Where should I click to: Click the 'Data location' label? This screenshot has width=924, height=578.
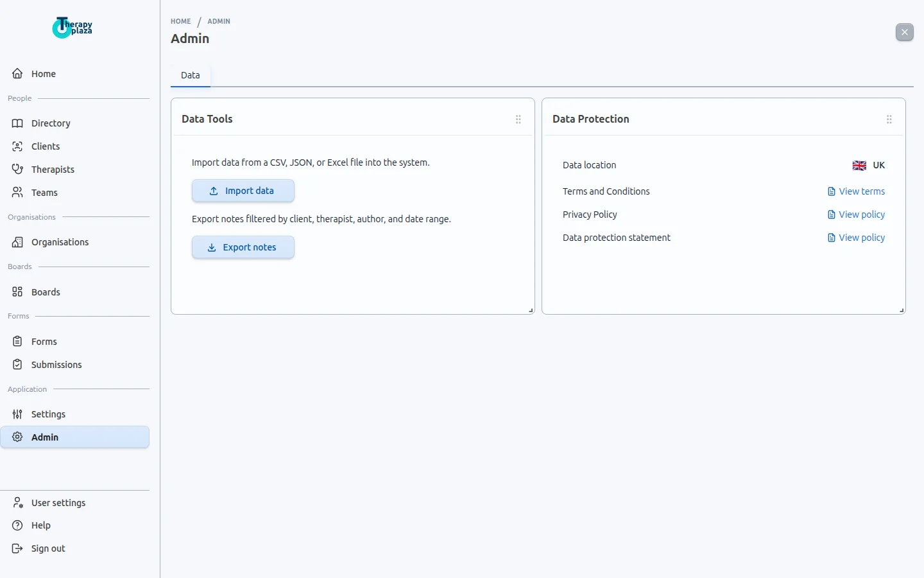pos(589,165)
